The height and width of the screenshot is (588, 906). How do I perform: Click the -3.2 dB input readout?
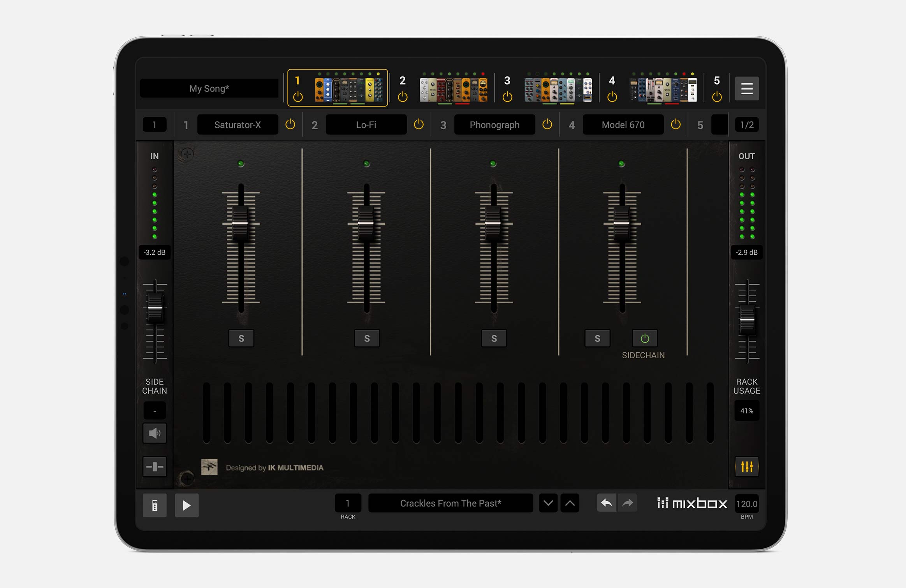tap(155, 252)
